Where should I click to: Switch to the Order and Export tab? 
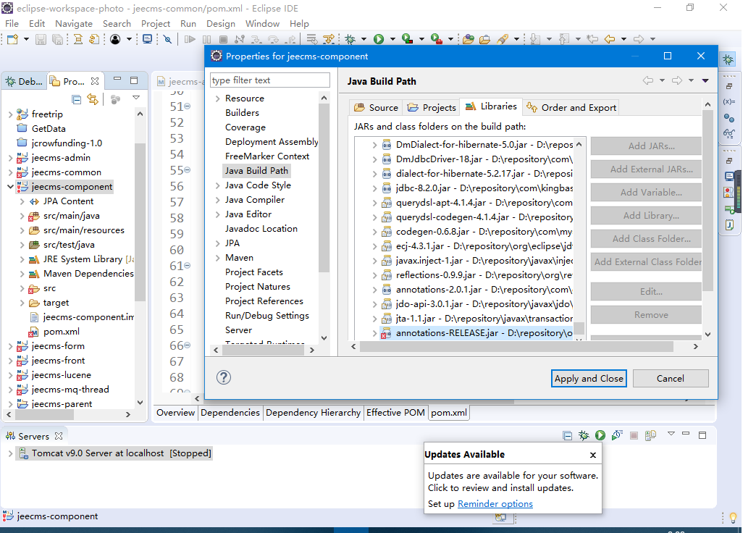click(x=571, y=107)
